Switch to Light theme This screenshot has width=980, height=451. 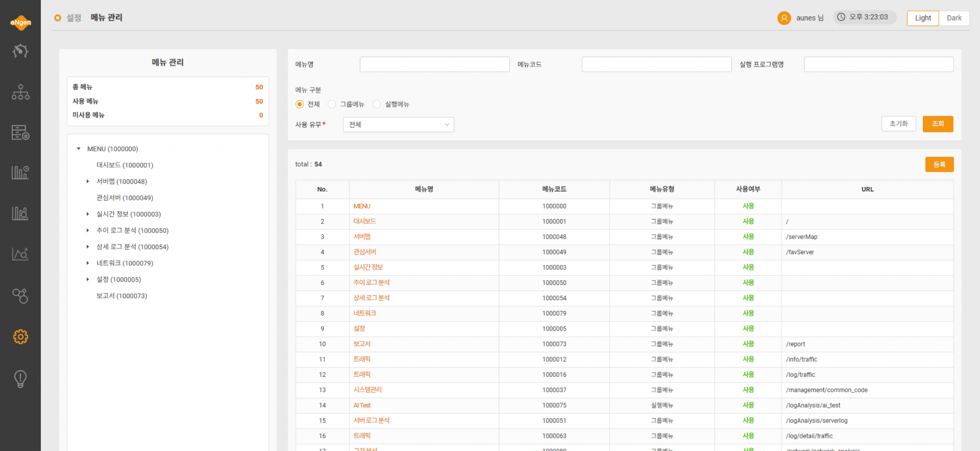(x=923, y=18)
